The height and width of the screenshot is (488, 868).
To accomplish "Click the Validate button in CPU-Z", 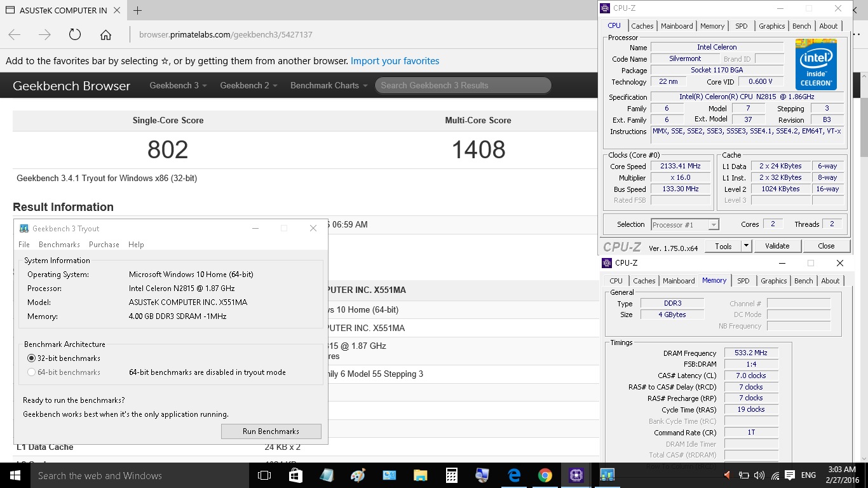I will click(x=777, y=246).
